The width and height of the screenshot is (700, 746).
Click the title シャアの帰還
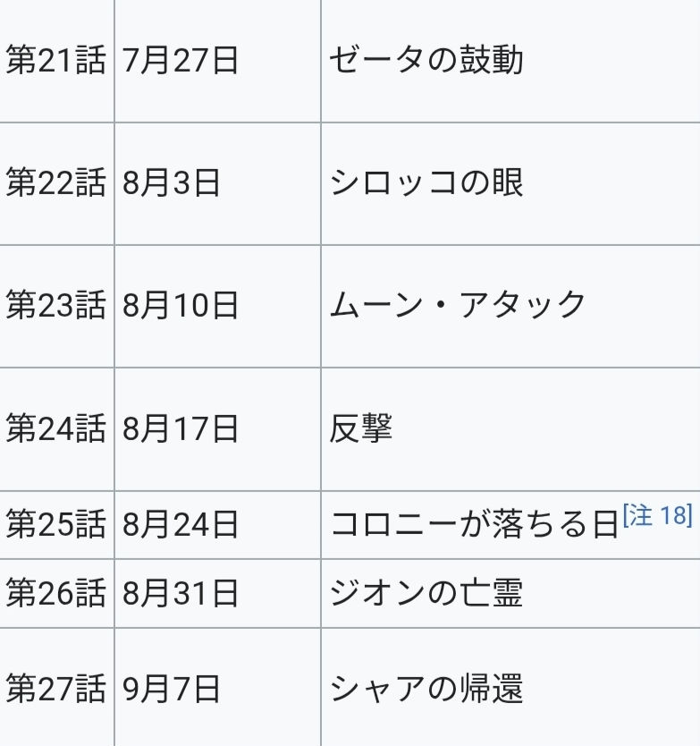(x=426, y=689)
